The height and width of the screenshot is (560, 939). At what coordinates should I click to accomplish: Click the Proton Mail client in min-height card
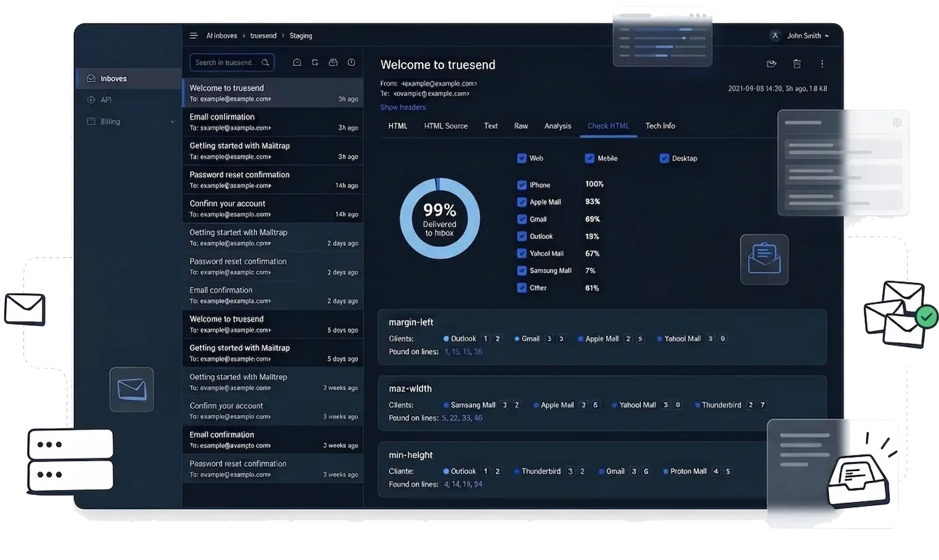click(x=688, y=471)
